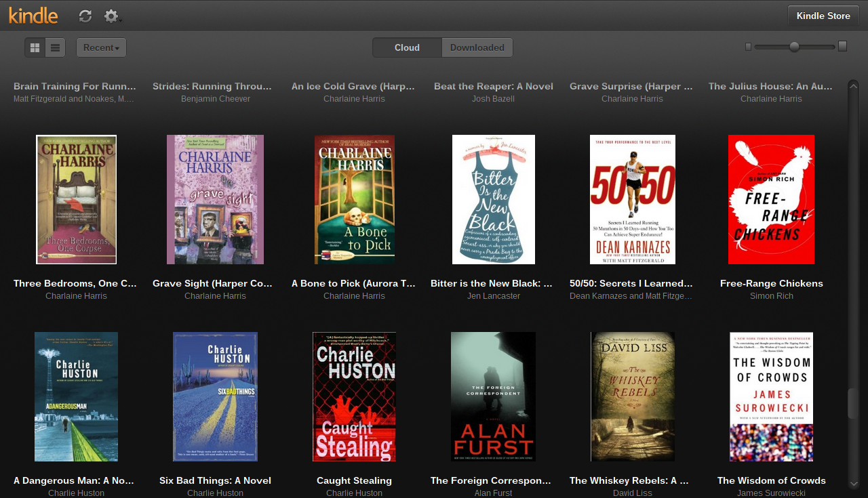Screen dimensions: 868x498
Task: Click Charlaine Harris under Grave Surprise
Action: (633, 99)
